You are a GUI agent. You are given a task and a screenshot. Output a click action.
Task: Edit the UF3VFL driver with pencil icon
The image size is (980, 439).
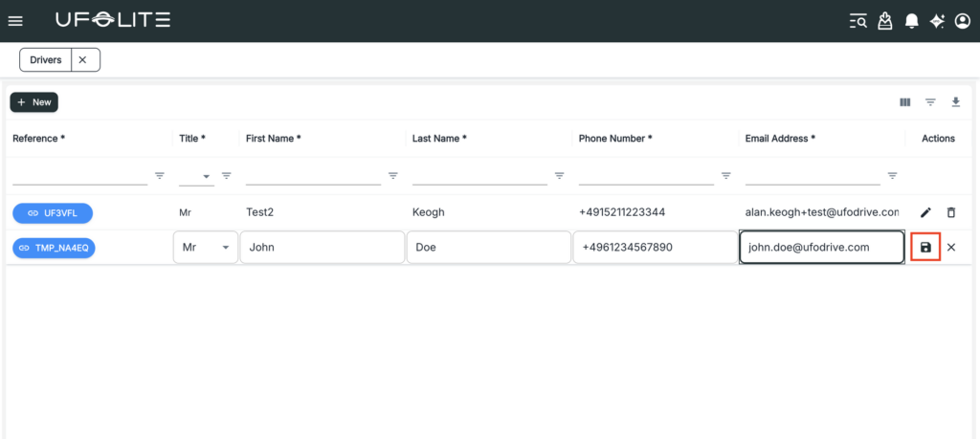925,212
